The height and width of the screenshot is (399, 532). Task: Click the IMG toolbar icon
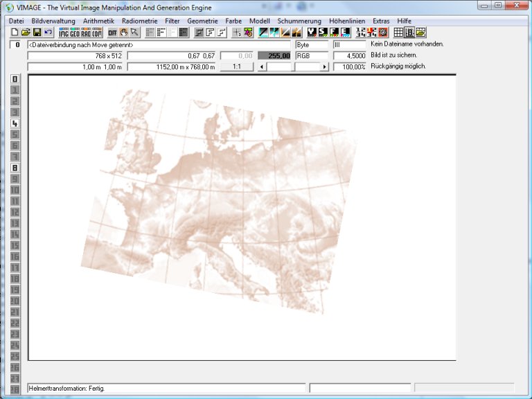click(x=64, y=33)
